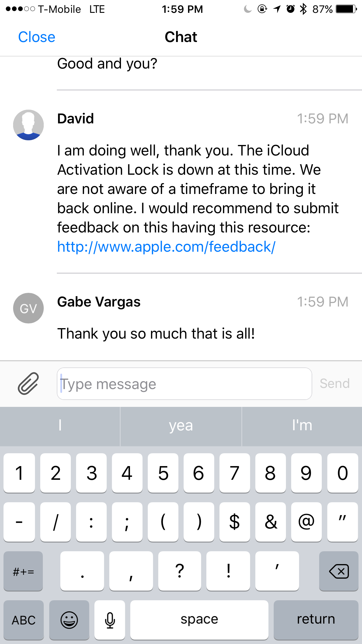This screenshot has height=644, width=362.
Task: Select the "I'm" predictive suggestion
Action: [302, 426]
